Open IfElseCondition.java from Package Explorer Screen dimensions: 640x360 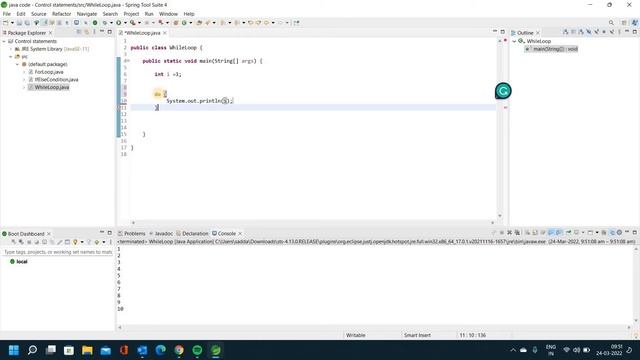tap(56, 80)
